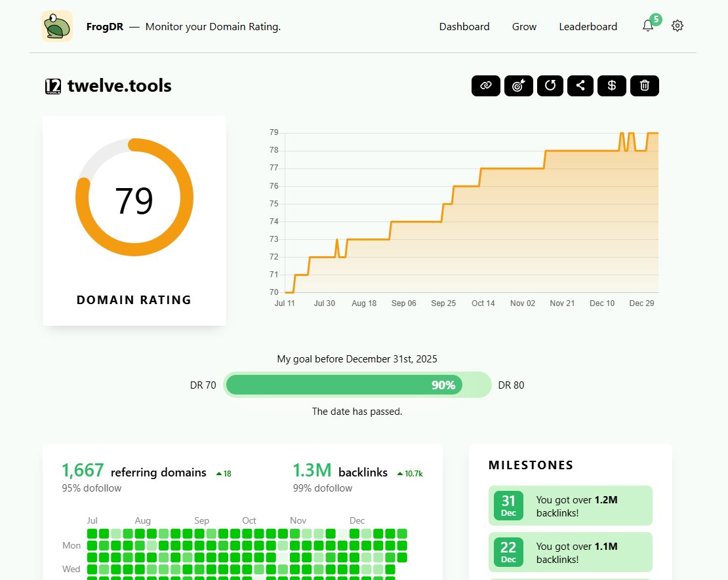Click the 'DR 80' goal end label
The width and height of the screenshot is (728, 580).
point(511,385)
